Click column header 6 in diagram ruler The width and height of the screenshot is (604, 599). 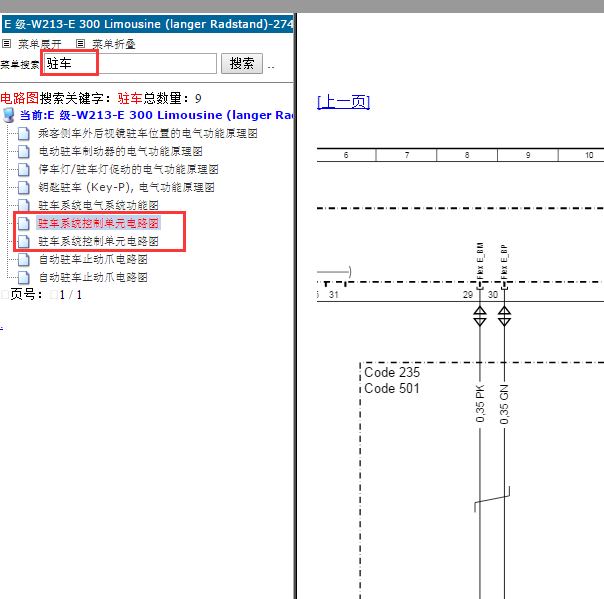(346, 155)
